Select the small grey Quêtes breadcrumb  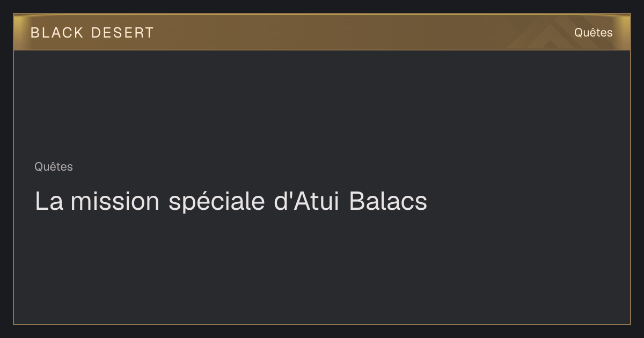[x=54, y=167]
